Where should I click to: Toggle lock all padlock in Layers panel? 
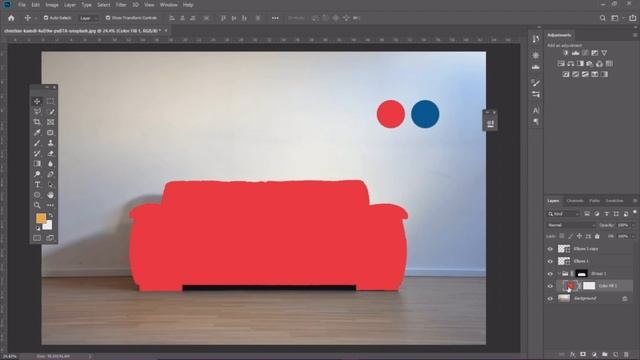[x=597, y=236]
